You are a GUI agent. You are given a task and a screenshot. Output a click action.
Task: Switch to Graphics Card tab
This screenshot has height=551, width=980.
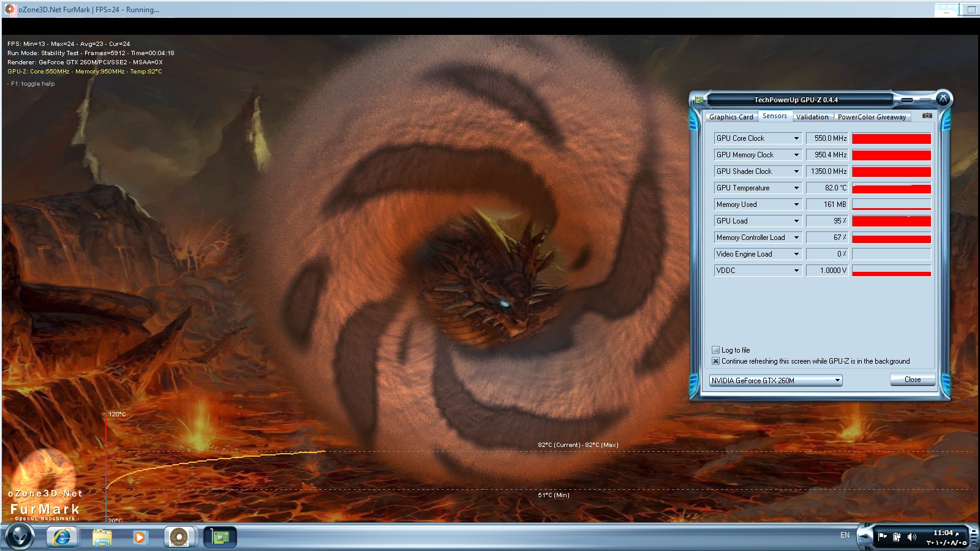click(x=731, y=117)
